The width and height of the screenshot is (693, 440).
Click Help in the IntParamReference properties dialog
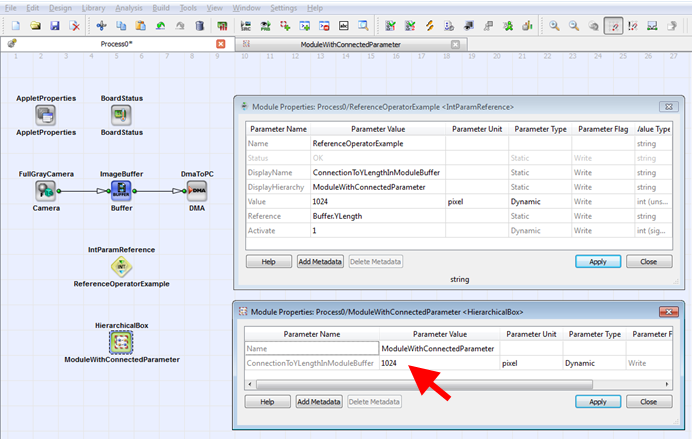coord(268,261)
